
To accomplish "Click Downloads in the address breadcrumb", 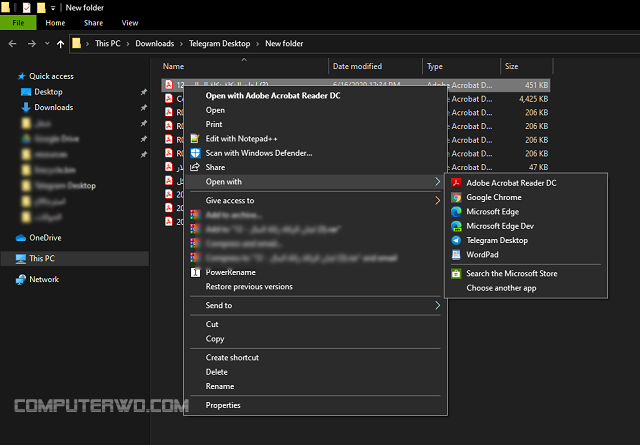I will pos(154,43).
